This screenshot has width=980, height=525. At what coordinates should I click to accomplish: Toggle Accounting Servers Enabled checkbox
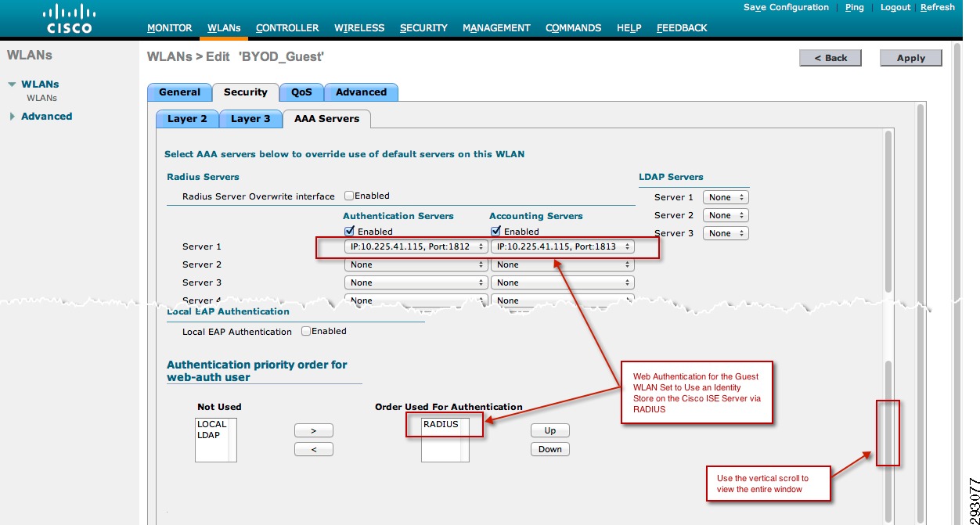pyautogui.click(x=495, y=231)
